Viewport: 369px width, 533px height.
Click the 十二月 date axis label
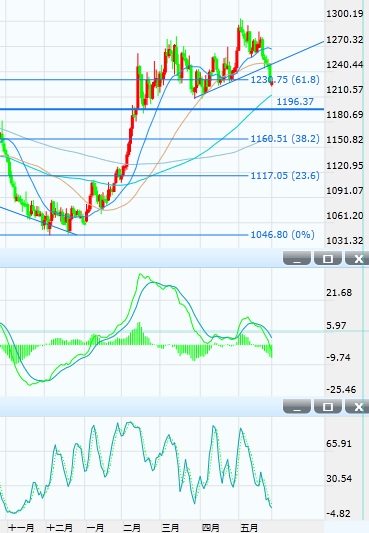coord(59,528)
